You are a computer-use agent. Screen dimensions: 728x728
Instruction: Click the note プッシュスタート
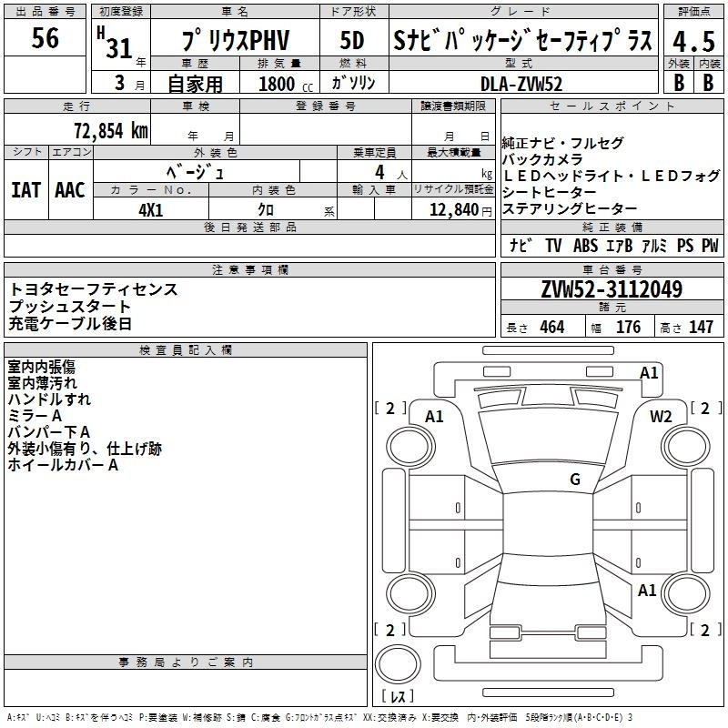pyautogui.click(x=70, y=307)
